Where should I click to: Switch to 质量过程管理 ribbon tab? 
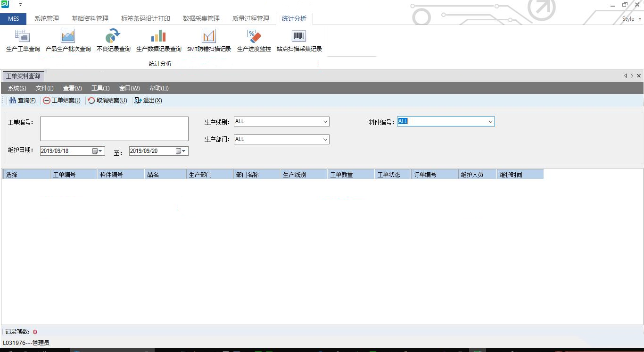click(x=251, y=18)
